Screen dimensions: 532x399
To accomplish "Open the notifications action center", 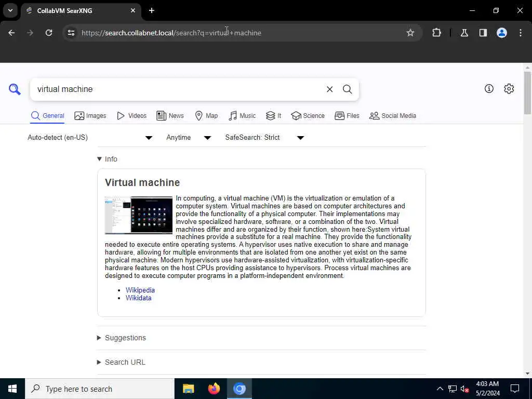I will 515,389.
